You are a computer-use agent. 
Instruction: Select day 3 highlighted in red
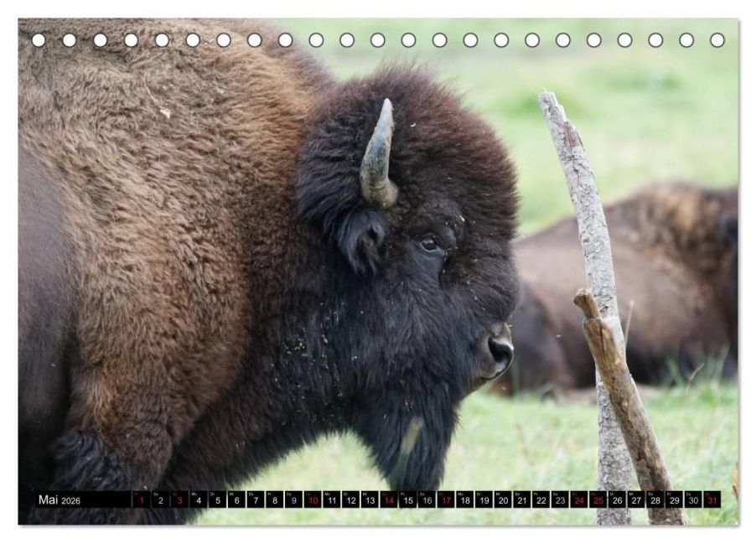(x=179, y=499)
